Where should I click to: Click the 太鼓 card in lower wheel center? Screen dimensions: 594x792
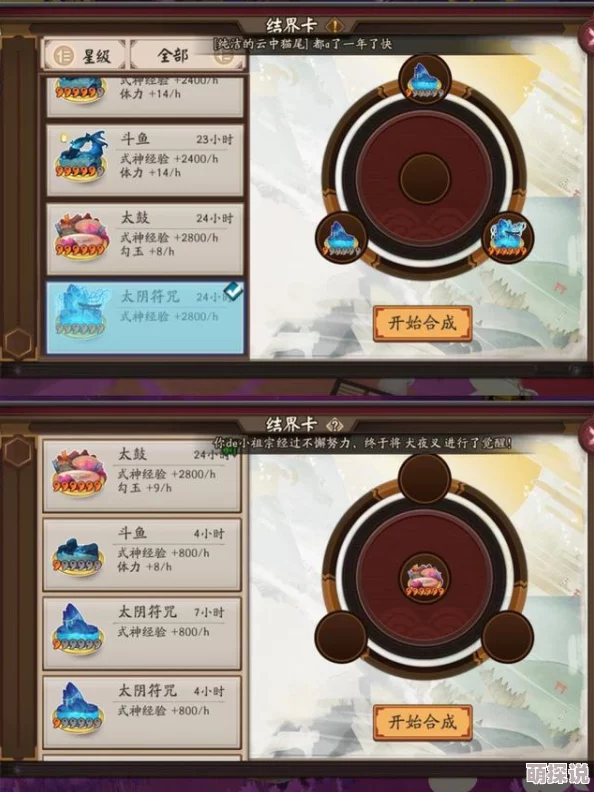coord(425,579)
